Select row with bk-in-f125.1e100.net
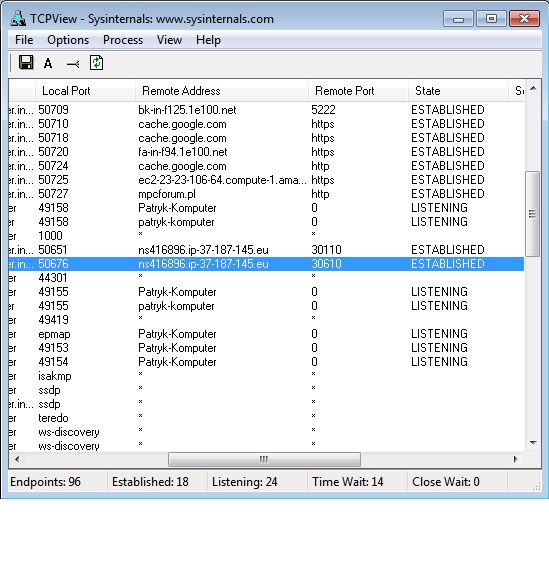Viewport: 549px width, 572px height. tap(266, 110)
